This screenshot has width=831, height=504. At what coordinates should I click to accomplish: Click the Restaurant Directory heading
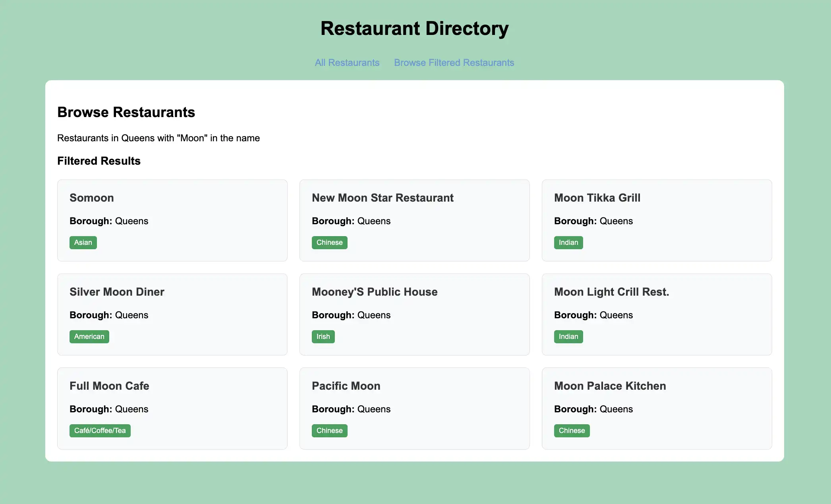pyautogui.click(x=414, y=28)
